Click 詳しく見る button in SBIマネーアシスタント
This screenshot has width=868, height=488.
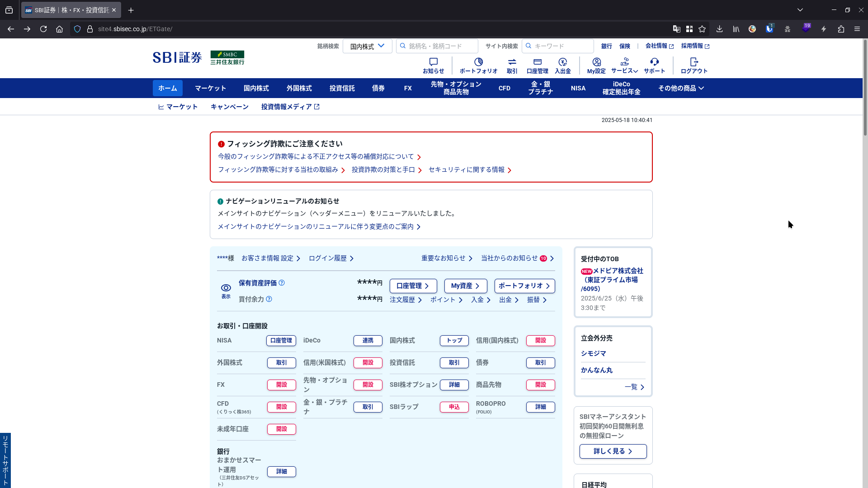coord(613,451)
